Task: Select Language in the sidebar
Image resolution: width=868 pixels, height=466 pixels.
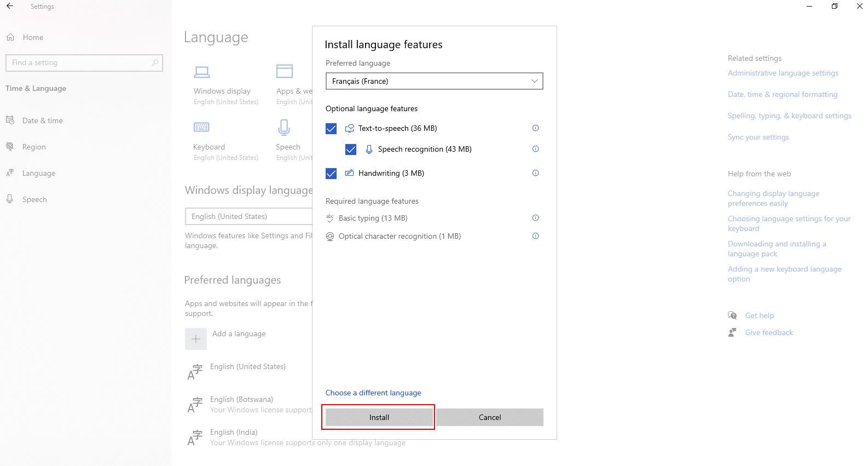Action: tap(39, 173)
